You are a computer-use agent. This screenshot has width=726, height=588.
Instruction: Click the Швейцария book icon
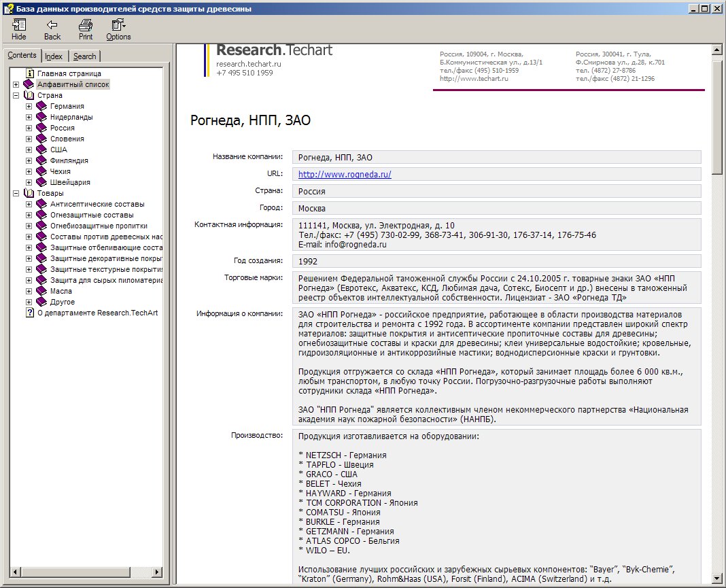click(x=41, y=182)
